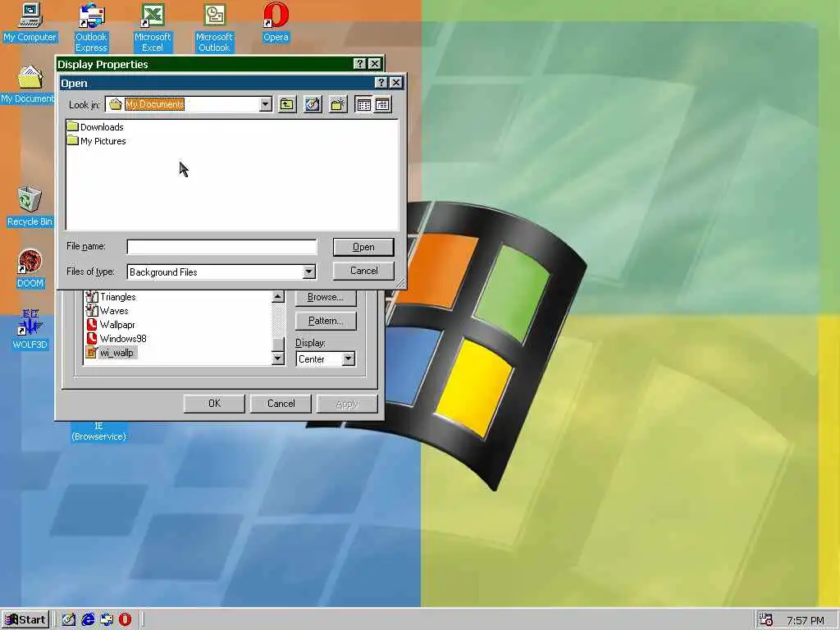
Task: Open the Start menu
Action: pos(25,620)
